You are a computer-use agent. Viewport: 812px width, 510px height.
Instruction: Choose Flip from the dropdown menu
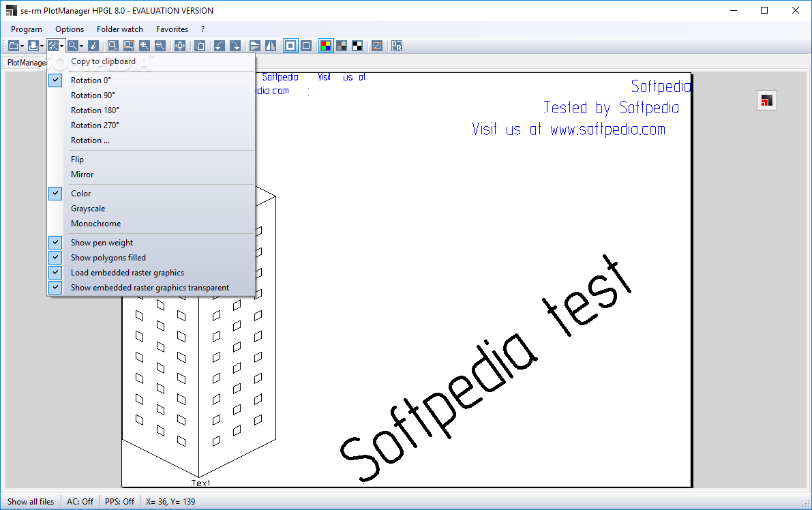(151, 160)
